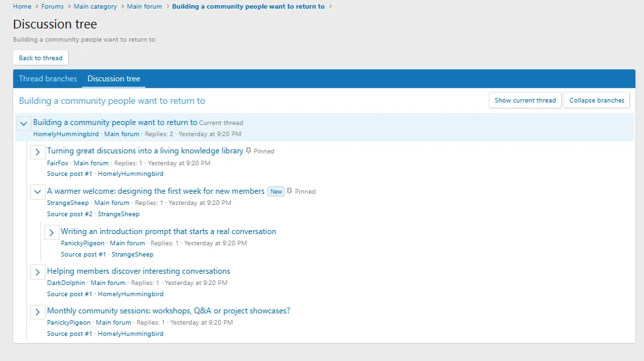Click the New badge on 'A warmer welcome'

tap(276, 192)
